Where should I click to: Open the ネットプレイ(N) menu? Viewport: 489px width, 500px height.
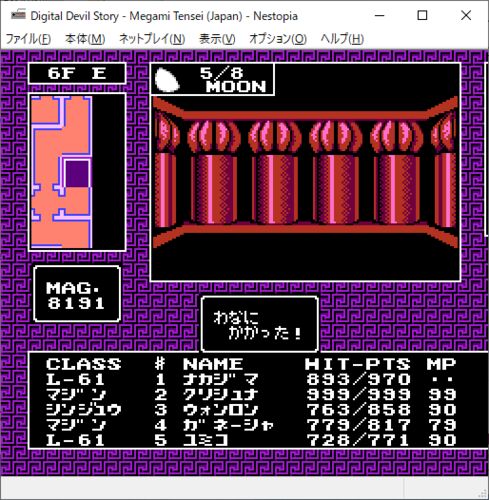(152, 39)
